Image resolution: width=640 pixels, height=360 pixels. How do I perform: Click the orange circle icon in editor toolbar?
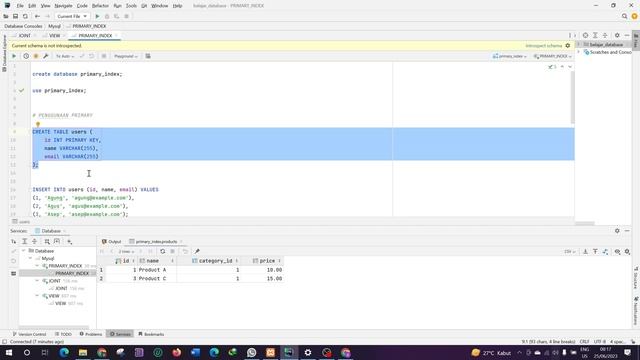(36, 56)
